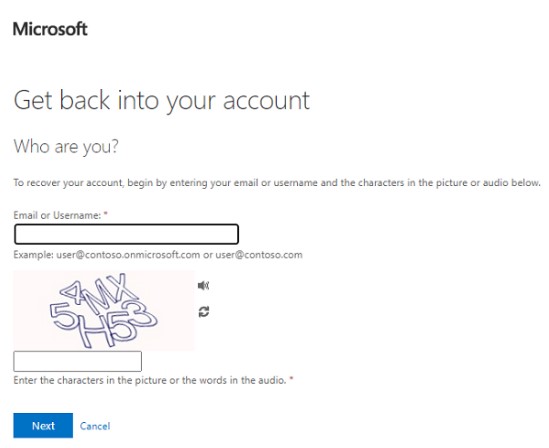
Task: Click the red asterisk after the audio instructions
Action: 291,378
